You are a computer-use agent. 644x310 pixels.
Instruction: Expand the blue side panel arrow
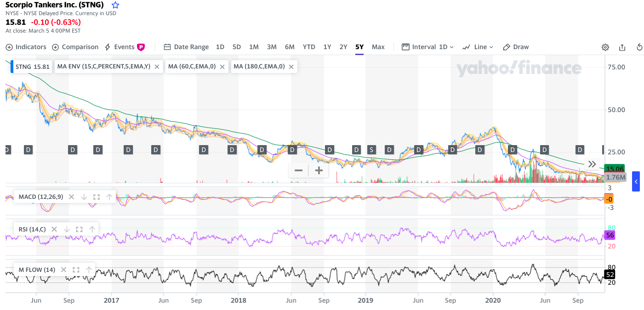click(636, 181)
